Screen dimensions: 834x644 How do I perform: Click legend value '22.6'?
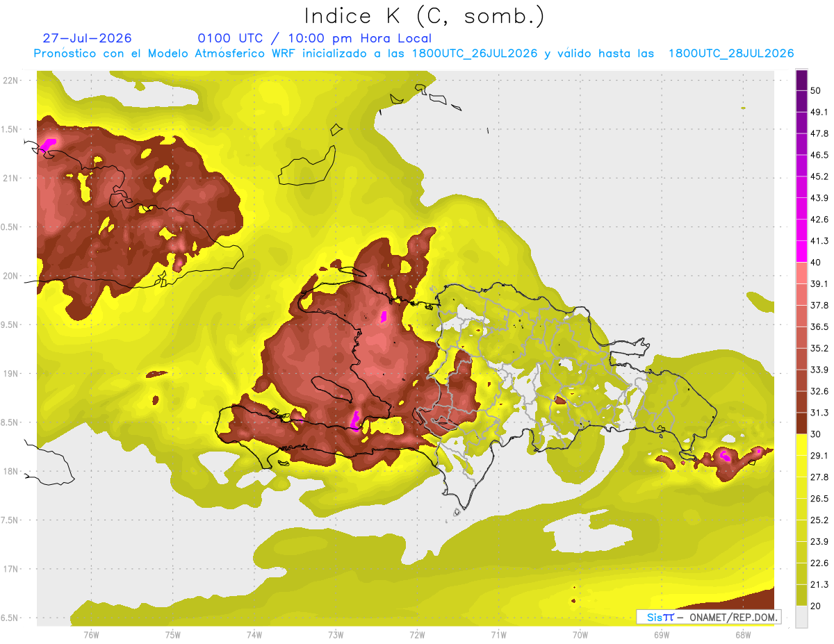[819, 563]
